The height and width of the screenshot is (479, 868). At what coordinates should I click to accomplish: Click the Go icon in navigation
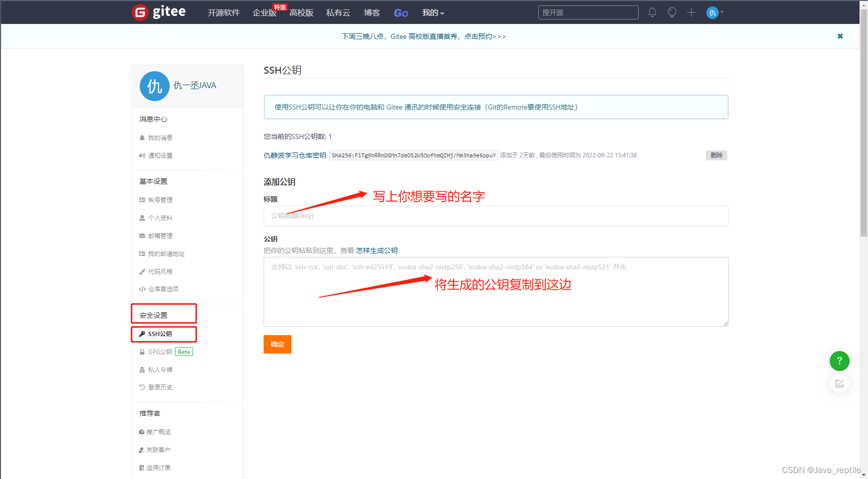401,13
